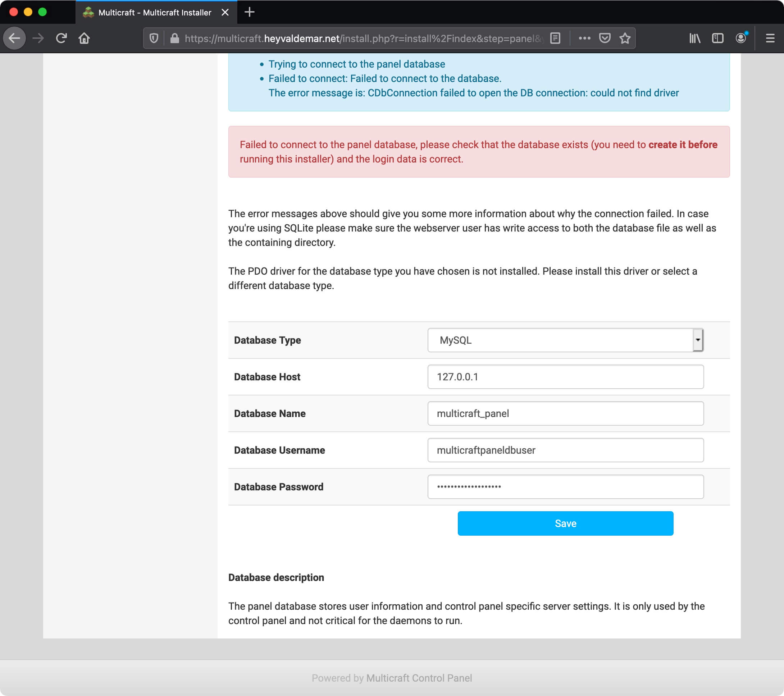
Task: Toggle Reader View icon in address bar
Action: (x=555, y=38)
